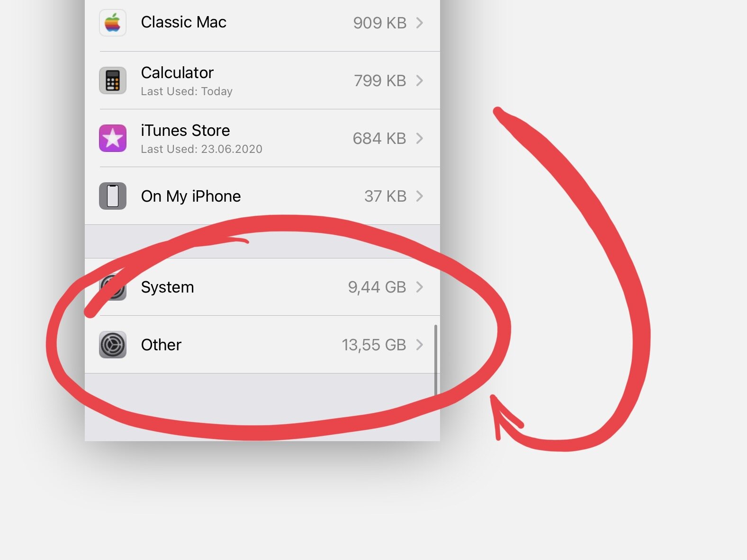The width and height of the screenshot is (747, 560).
Task: Tap the Calculator app icon
Action: point(113,80)
